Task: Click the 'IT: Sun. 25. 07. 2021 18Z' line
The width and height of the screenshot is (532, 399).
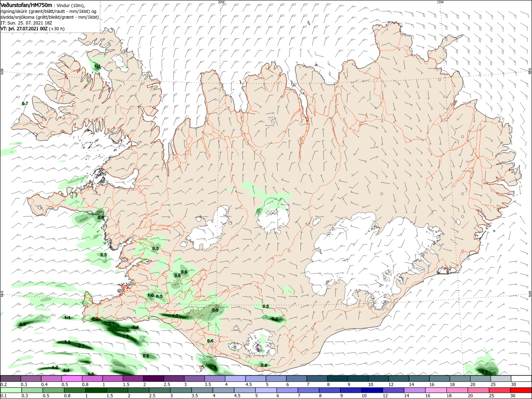Action: click(x=26, y=23)
